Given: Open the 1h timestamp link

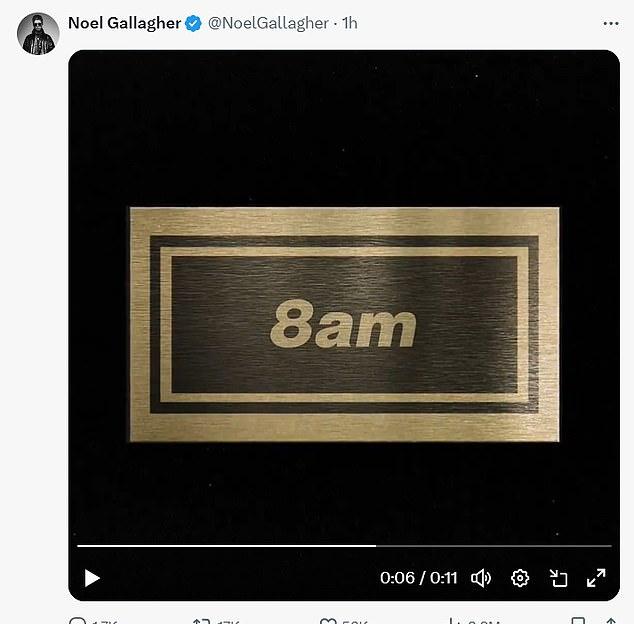Looking at the screenshot, I should click(x=350, y=23).
